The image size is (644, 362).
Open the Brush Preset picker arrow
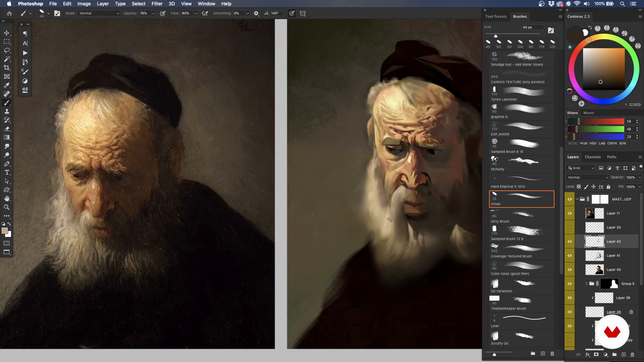click(x=48, y=13)
